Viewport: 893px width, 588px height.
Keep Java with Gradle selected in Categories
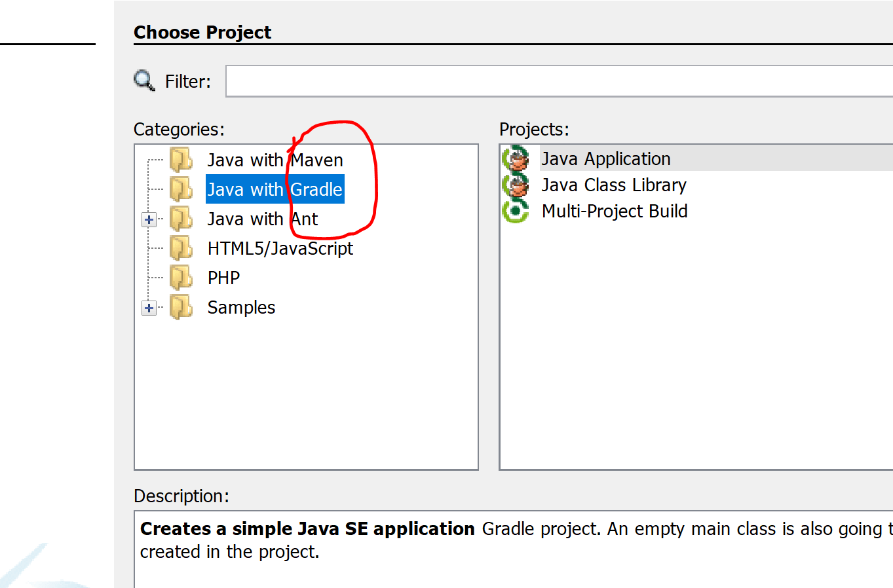[275, 189]
